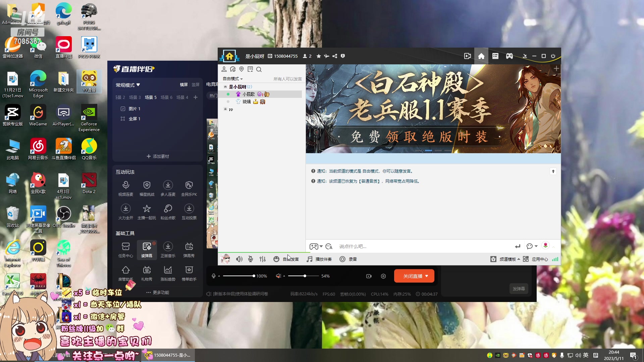Share the YY channel via share icon
This screenshot has height=362, width=644.
point(335,56)
